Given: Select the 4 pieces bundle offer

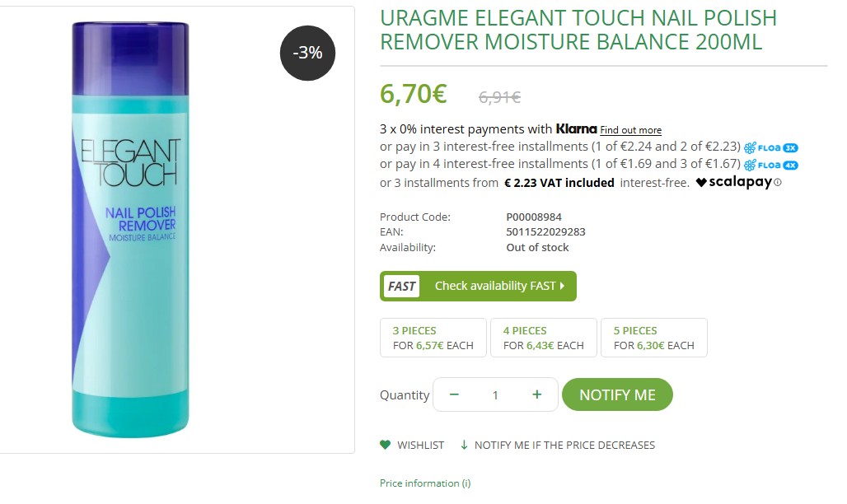Looking at the screenshot, I should (544, 338).
